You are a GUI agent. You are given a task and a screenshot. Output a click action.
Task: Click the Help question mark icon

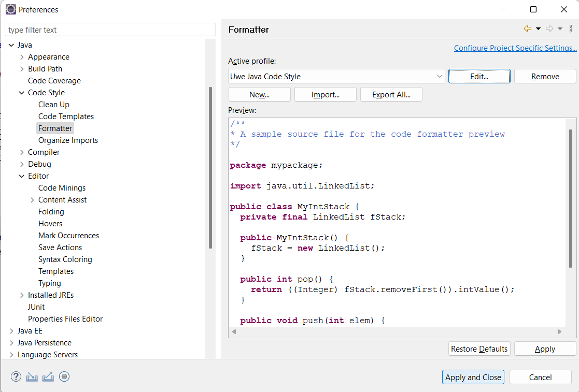[x=16, y=377]
